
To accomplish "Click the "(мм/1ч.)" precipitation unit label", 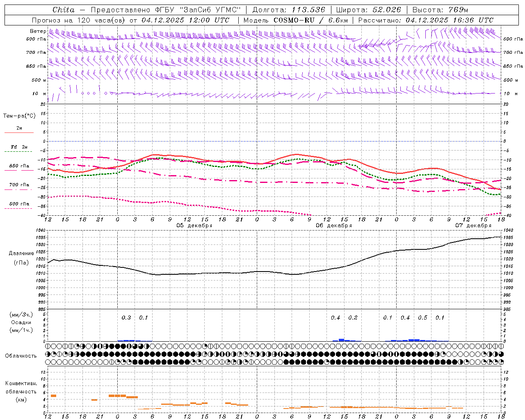I will click(x=21, y=330).
